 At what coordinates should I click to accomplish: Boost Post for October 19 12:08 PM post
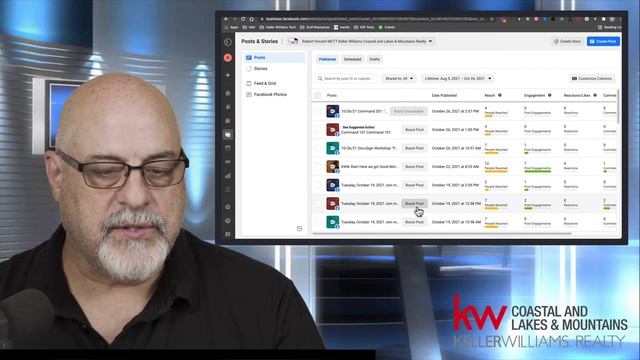click(x=414, y=203)
